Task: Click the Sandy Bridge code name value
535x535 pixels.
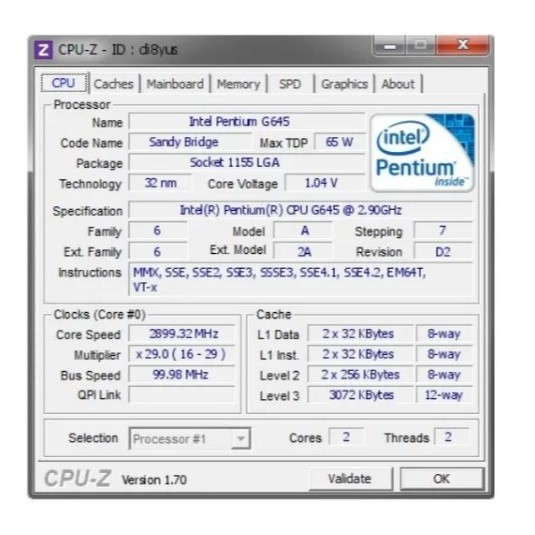Action: [x=190, y=142]
